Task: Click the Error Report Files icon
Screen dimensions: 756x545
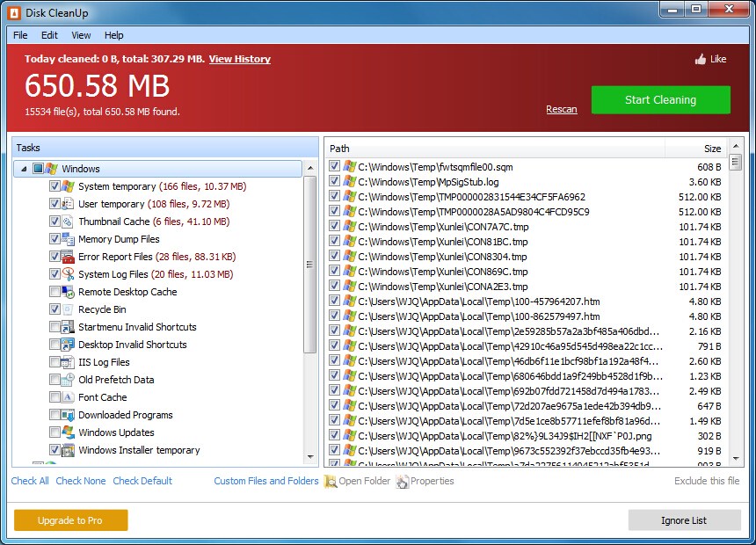Action: 68,257
